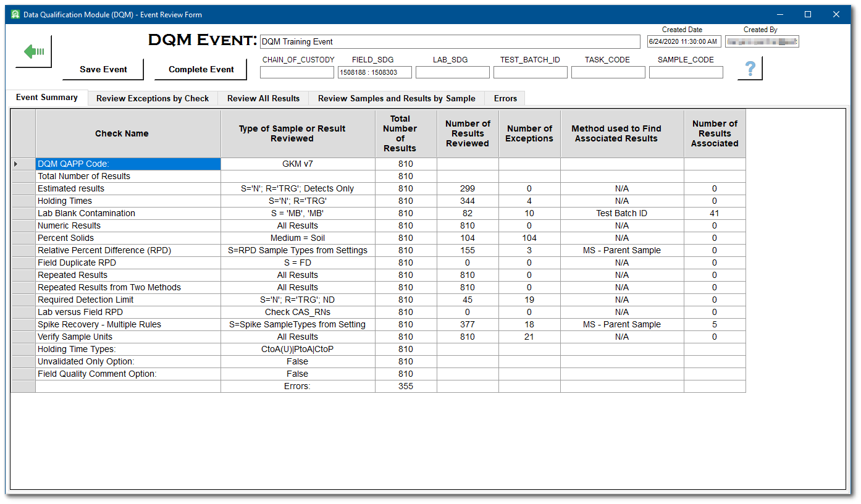Click the DQM application icon in title bar
Image resolution: width=861 pixels, height=504 pixels.
coord(15,14)
